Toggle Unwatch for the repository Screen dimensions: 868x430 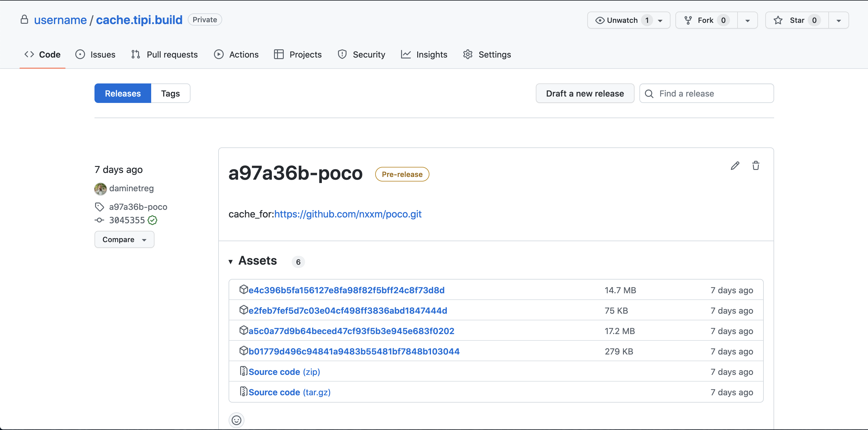(623, 20)
